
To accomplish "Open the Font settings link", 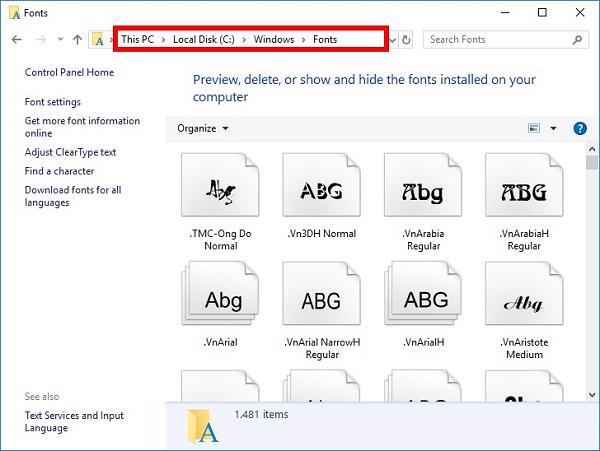I will tap(53, 102).
